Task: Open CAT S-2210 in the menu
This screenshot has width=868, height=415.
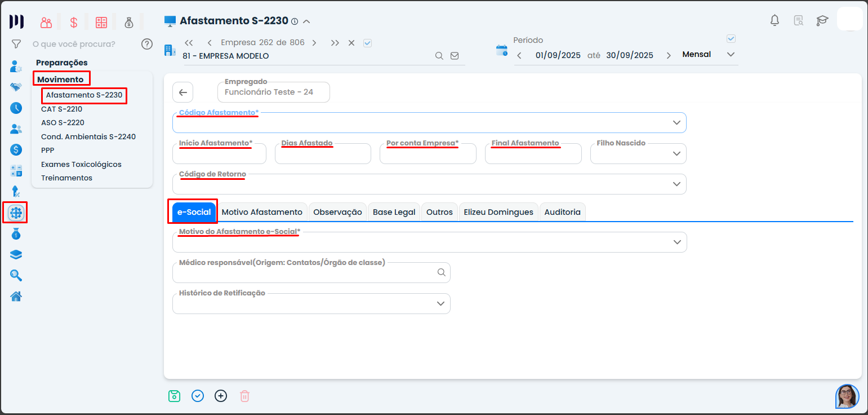Action: [x=62, y=109]
